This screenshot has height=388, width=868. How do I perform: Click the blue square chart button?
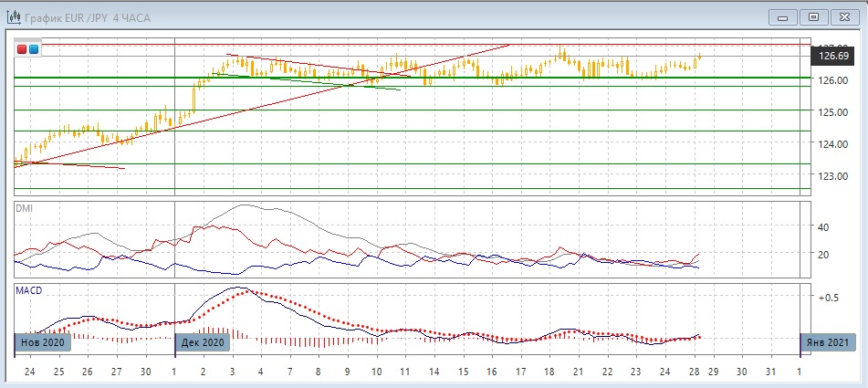coord(34,49)
